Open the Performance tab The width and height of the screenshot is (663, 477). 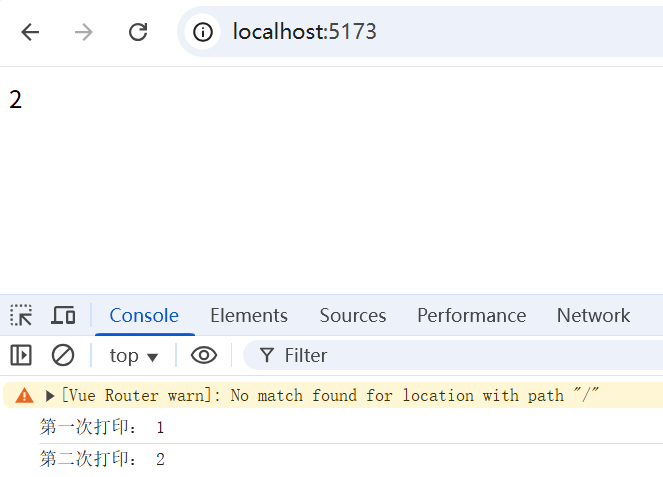tap(471, 315)
